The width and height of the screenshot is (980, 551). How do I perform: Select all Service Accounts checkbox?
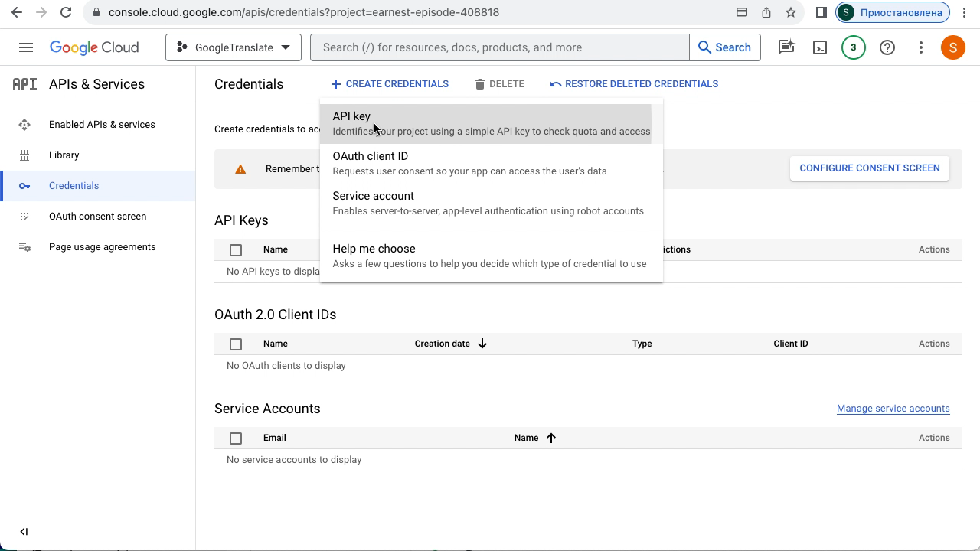click(236, 439)
